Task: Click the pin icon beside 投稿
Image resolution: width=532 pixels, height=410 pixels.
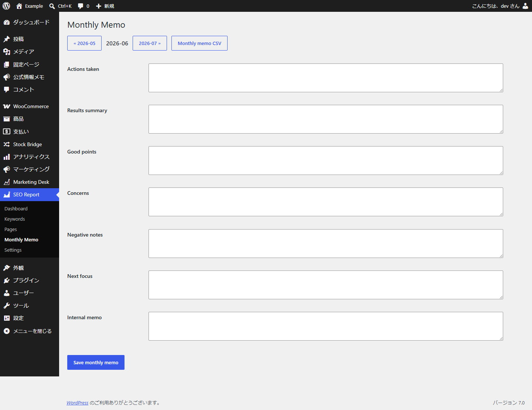Action: [7, 39]
